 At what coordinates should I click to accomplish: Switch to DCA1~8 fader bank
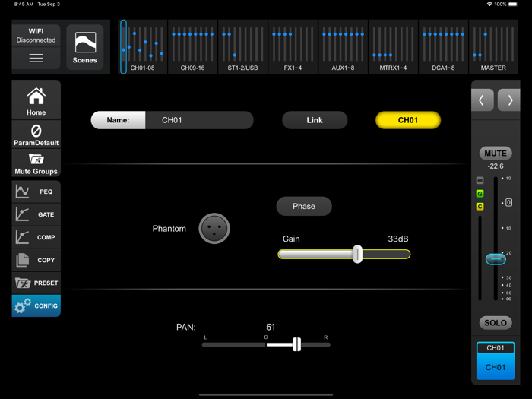pos(443,47)
